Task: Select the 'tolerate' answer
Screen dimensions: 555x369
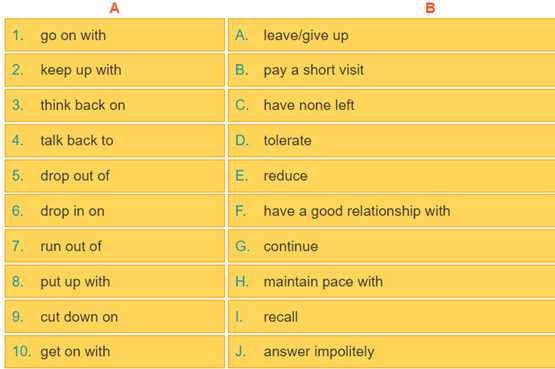Action: click(x=391, y=140)
